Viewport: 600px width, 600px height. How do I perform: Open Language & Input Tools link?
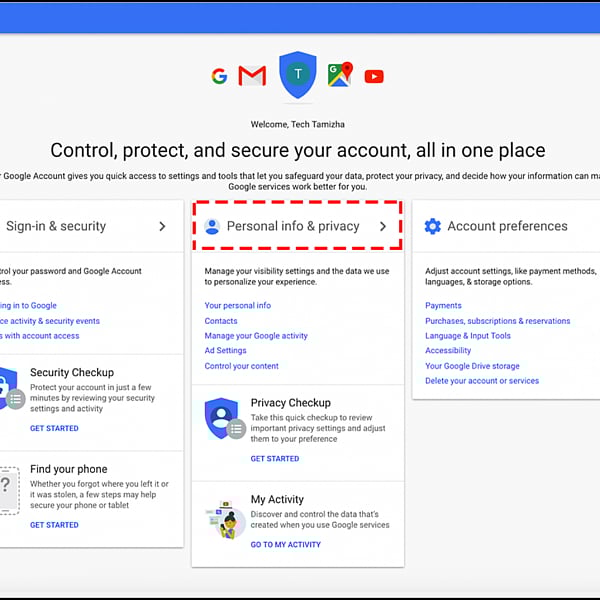click(467, 336)
